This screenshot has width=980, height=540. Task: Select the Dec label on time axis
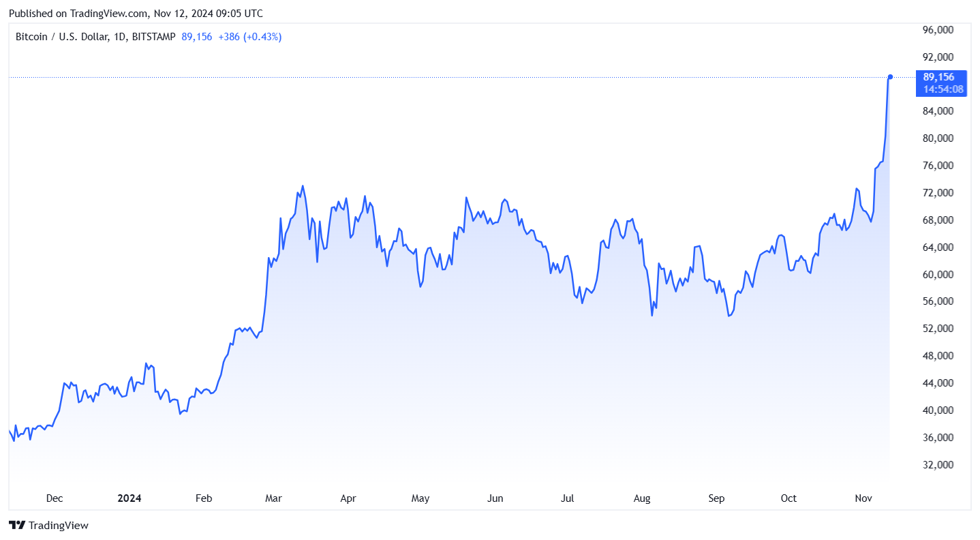tap(55, 498)
